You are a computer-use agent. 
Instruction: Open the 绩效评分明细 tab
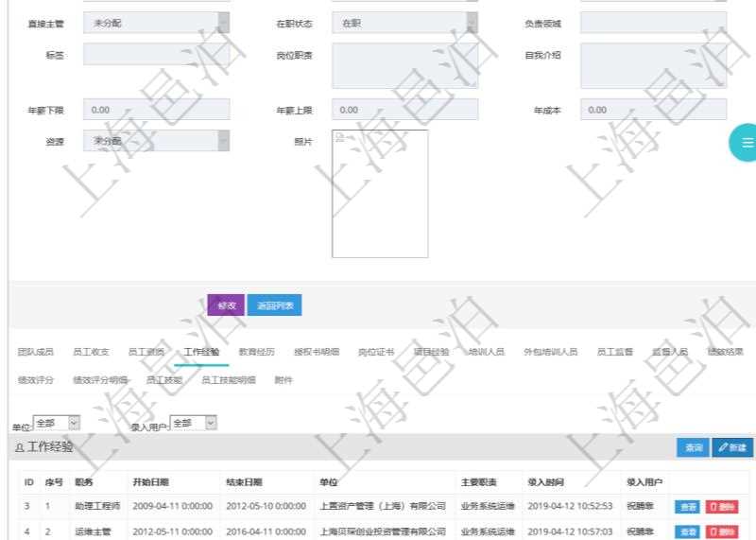coord(100,380)
